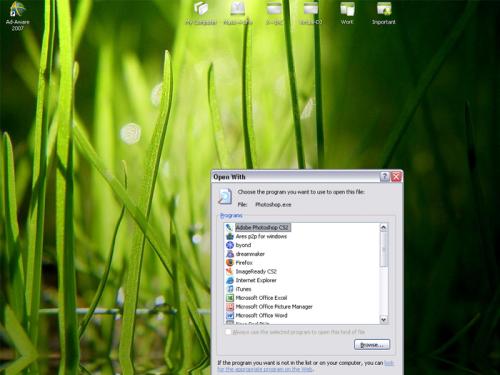Viewport: 500px width, 375px height.
Task: Click the program list scroll down arrow
Action: click(x=384, y=320)
